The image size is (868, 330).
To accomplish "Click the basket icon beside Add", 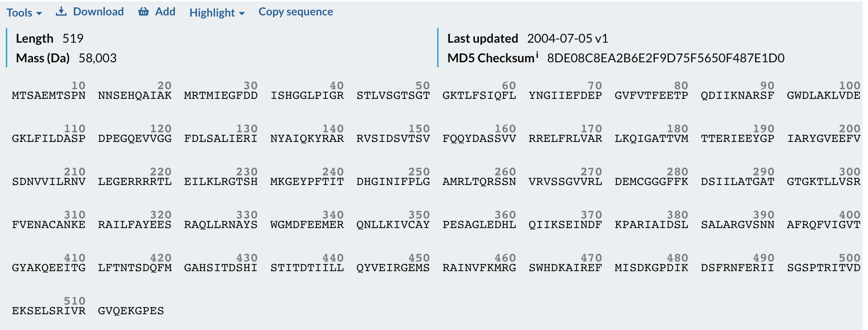I will (x=143, y=12).
